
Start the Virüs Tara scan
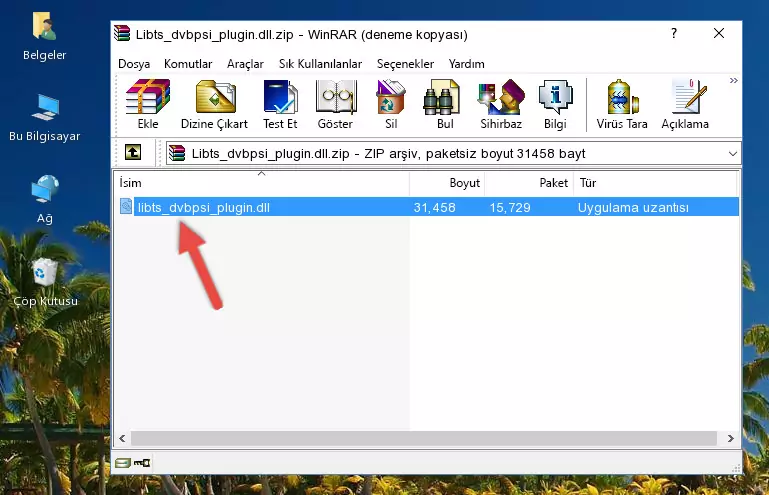point(622,104)
